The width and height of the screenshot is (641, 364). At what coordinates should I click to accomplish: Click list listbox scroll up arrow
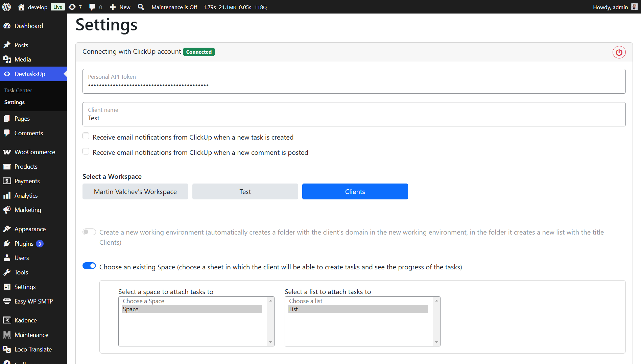pyautogui.click(x=436, y=300)
